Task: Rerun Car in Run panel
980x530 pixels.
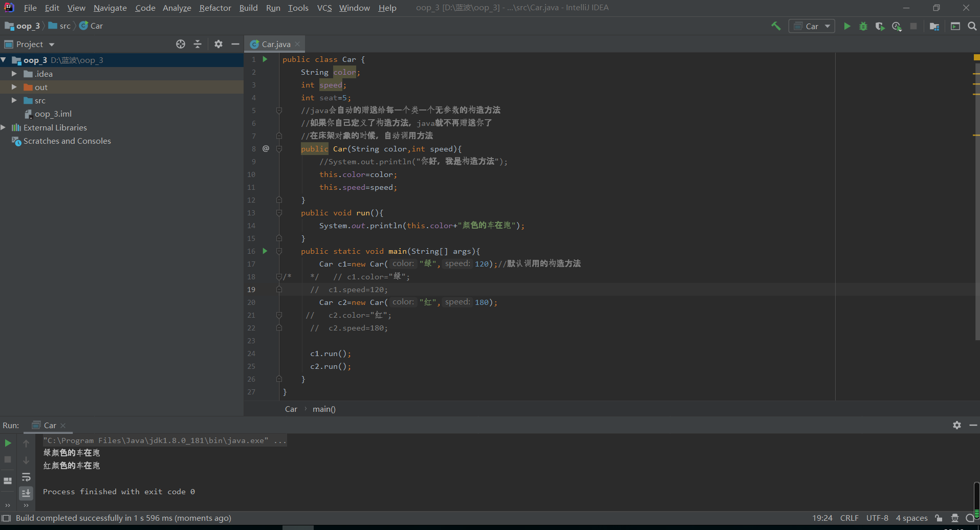Action: tap(8, 443)
